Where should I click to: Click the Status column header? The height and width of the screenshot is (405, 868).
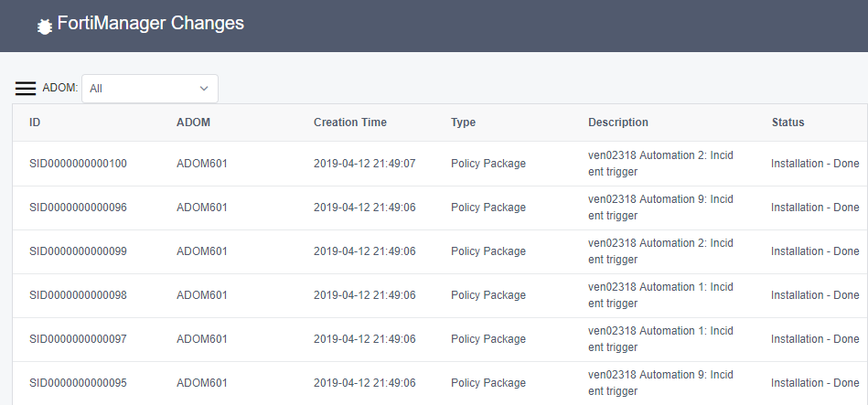tap(788, 123)
